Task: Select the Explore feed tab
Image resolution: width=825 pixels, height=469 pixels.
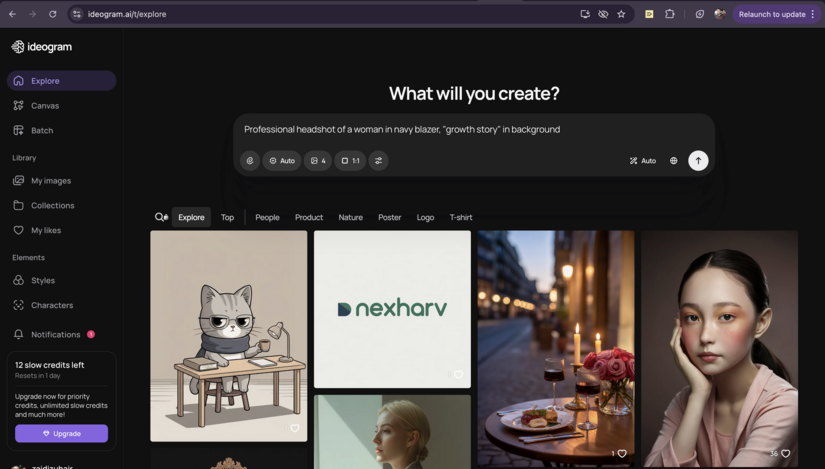Action: click(x=191, y=217)
